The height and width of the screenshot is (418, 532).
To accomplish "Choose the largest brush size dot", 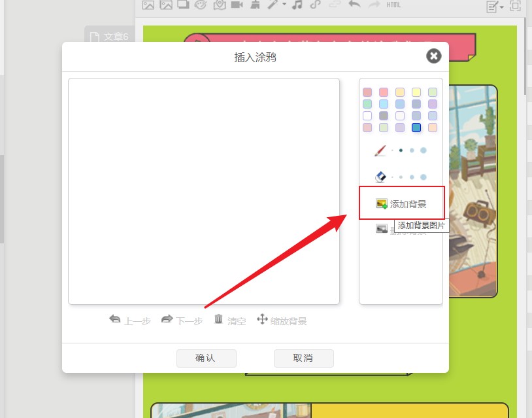I will tap(424, 150).
